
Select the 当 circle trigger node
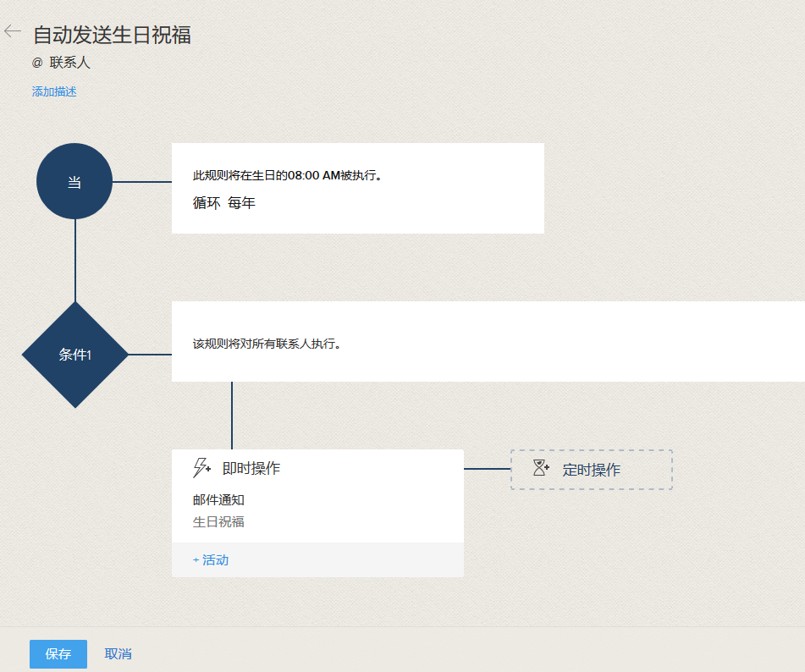point(74,181)
